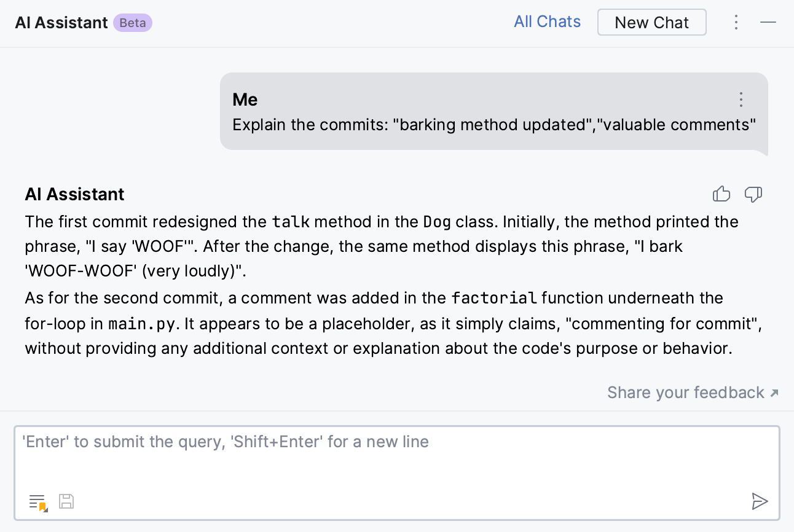Open the prompt library icon

36,501
